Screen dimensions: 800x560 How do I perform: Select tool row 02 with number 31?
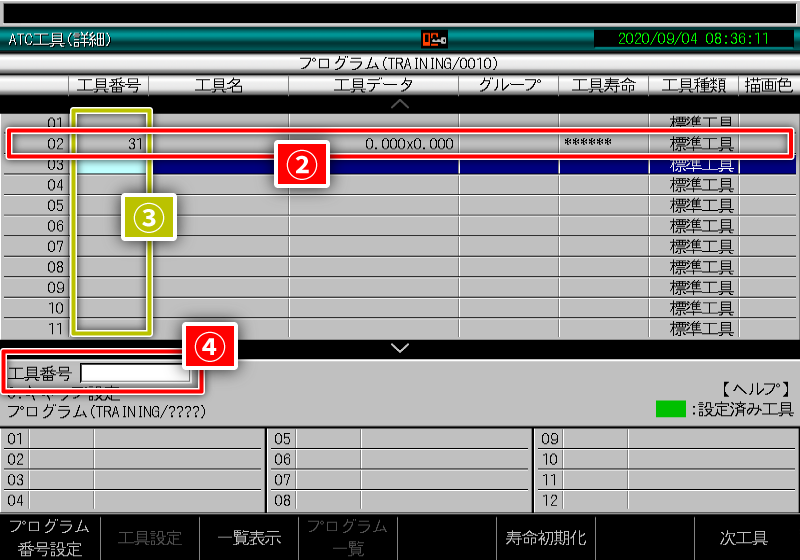coord(400,144)
